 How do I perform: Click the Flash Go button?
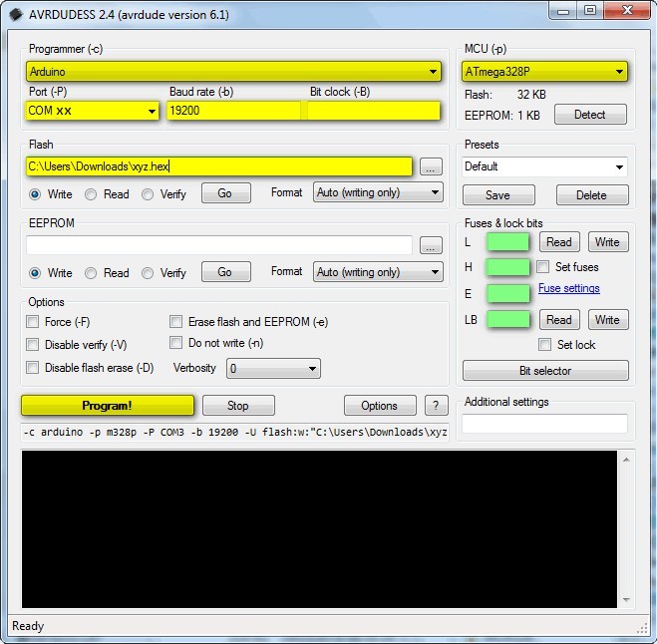click(226, 193)
